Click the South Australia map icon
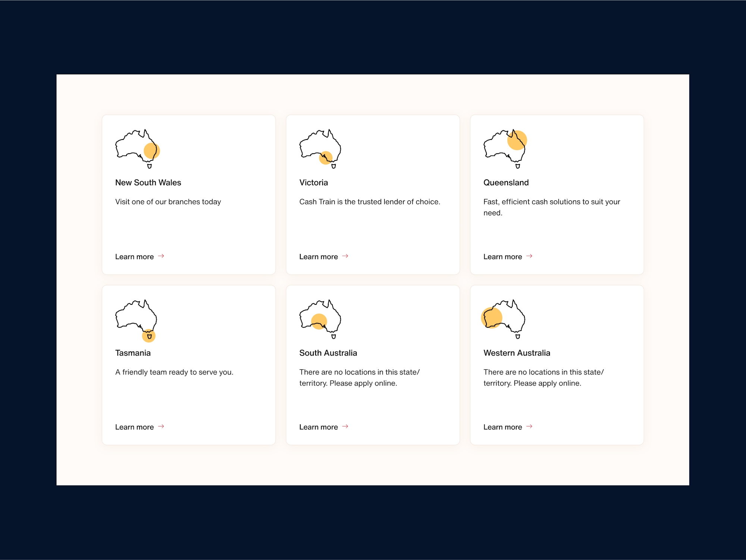Image resolution: width=746 pixels, height=560 pixels. pos(320,319)
